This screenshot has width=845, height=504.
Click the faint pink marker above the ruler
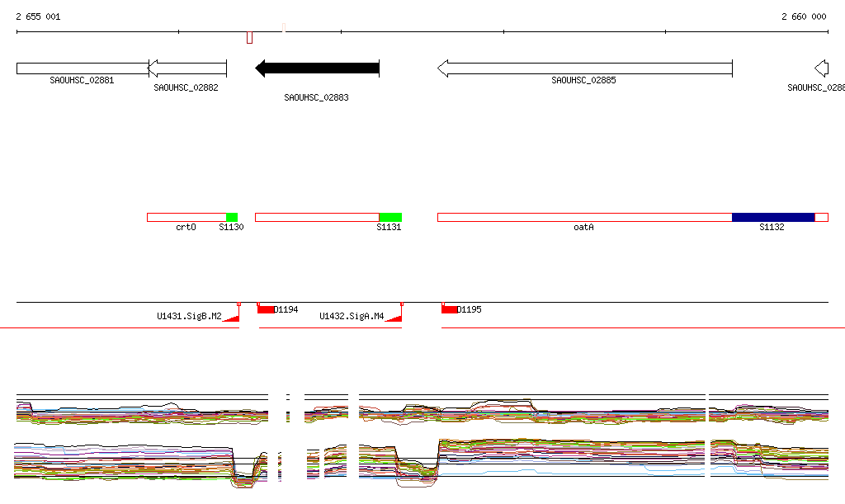pos(284,27)
